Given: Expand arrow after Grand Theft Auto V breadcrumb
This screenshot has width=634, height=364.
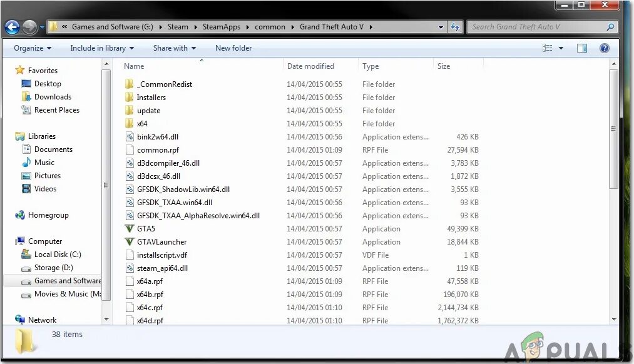Looking at the screenshot, I should tap(371, 27).
